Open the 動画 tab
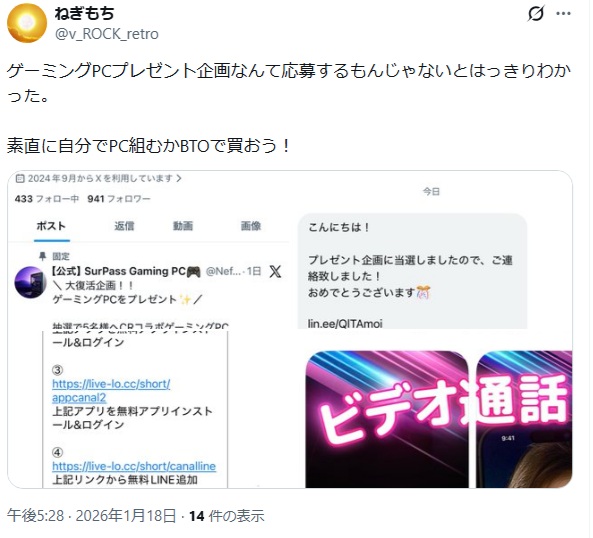 click(183, 226)
